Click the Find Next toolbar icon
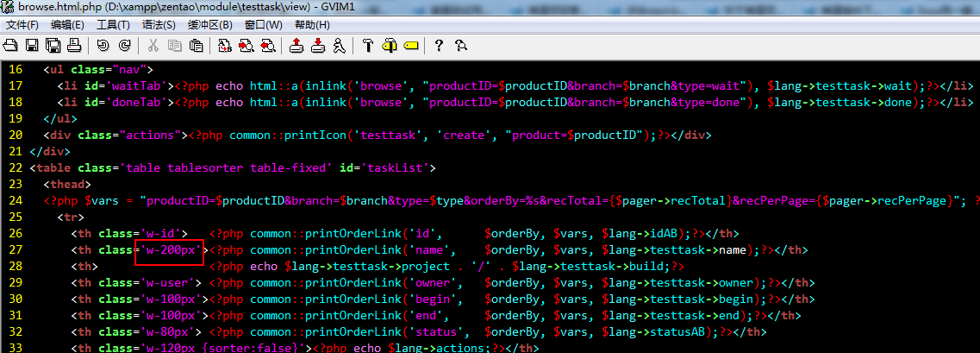Viewport: 980px width, 353px height. coord(246,45)
